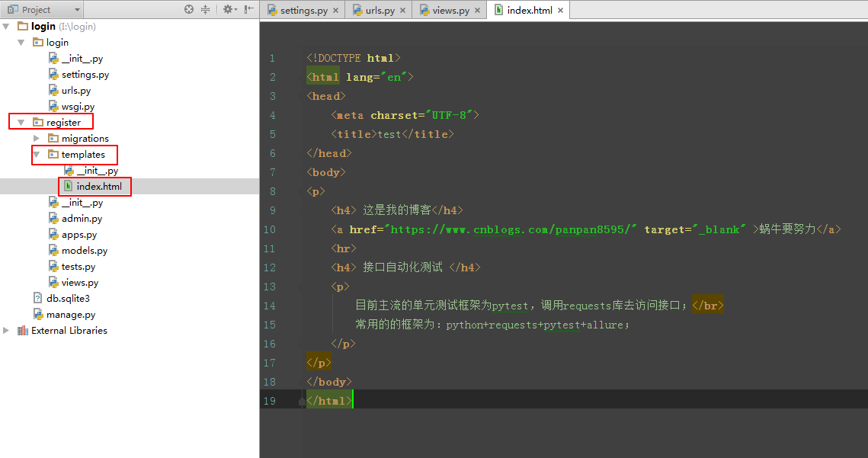Viewport: 868px width, 458px height.
Task: Collapse the templates folder arrow
Action: pyautogui.click(x=37, y=155)
